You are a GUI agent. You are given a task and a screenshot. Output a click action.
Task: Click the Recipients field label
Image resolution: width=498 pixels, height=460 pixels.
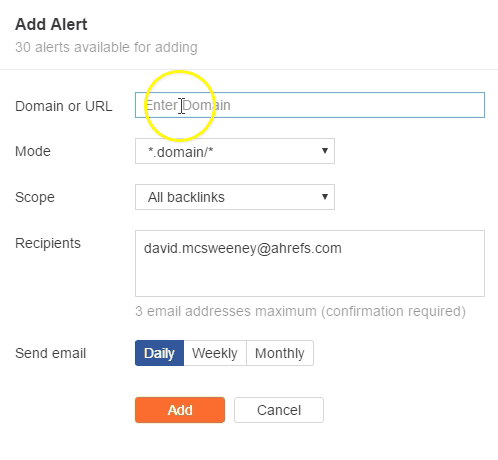(x=48, y=243)
